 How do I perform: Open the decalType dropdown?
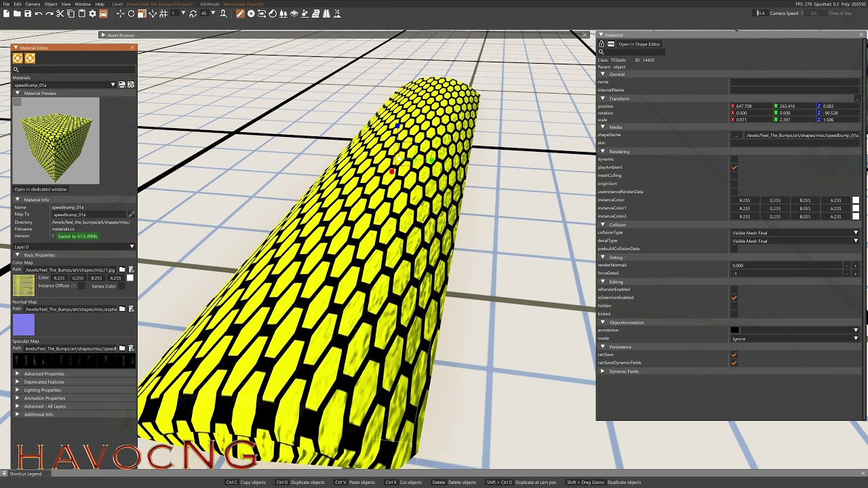(795, 241)
